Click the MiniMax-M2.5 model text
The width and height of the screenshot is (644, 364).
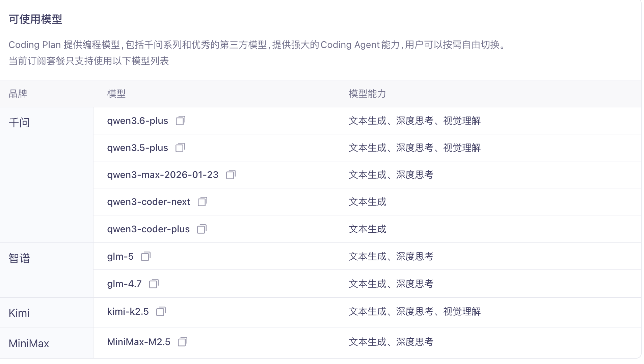click(x=139, y=342)
